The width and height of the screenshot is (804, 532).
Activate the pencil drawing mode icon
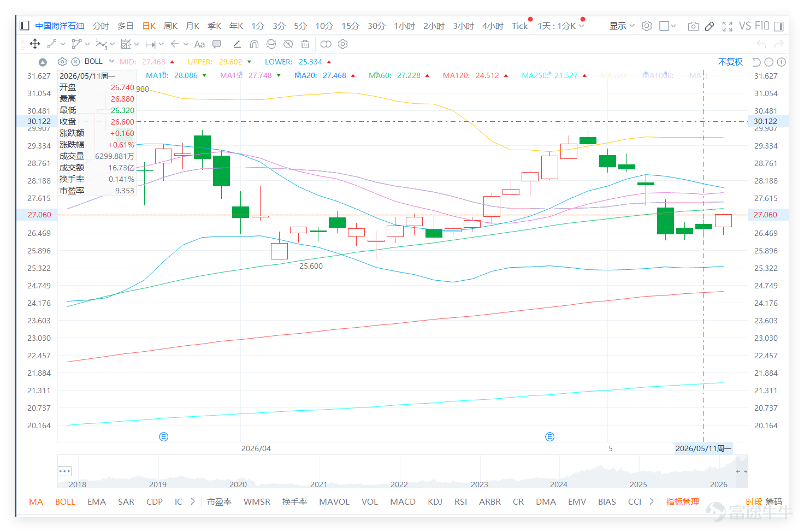click(x=710, y=26)
